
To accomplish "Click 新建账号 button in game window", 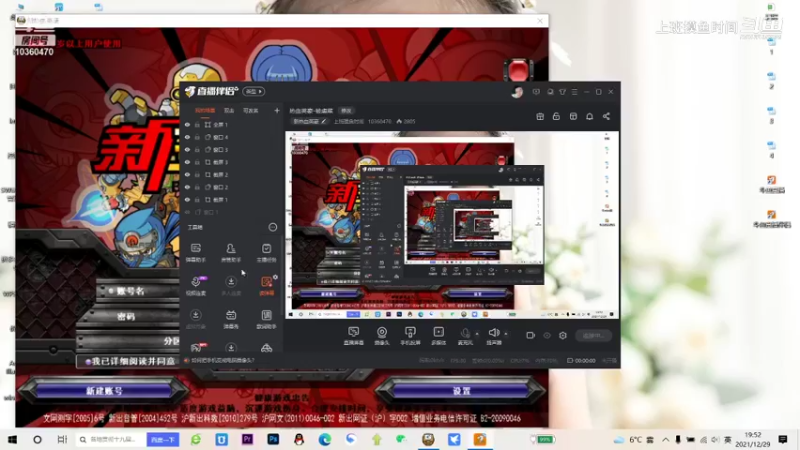I will [x=104, y=391].
